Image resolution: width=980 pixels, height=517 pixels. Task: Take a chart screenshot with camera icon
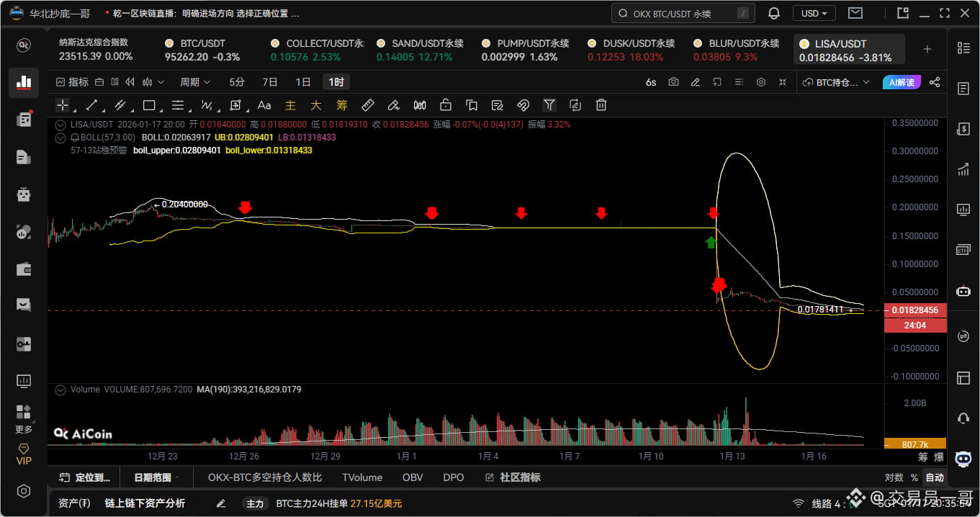pos(673,82)
